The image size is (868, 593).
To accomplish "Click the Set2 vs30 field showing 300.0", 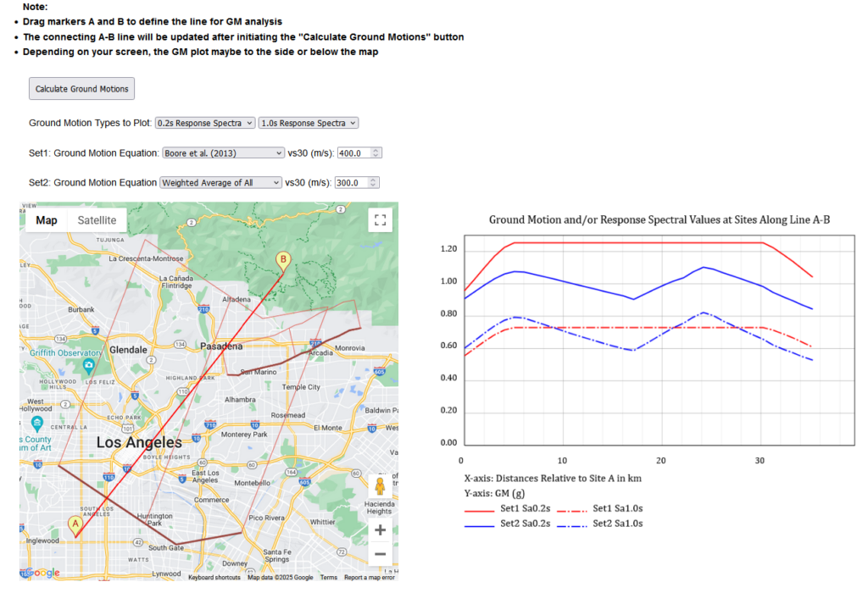I will 357,182.
